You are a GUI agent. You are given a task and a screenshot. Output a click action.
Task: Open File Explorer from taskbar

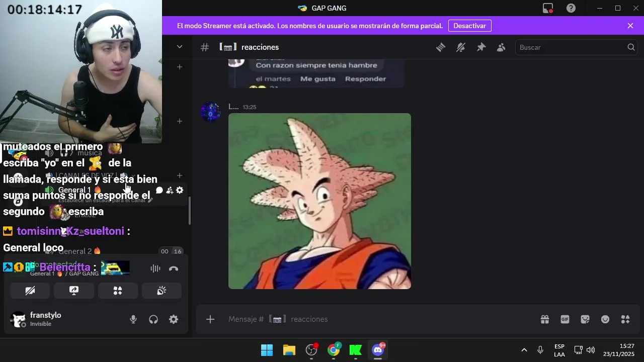[x=289, y=350]
